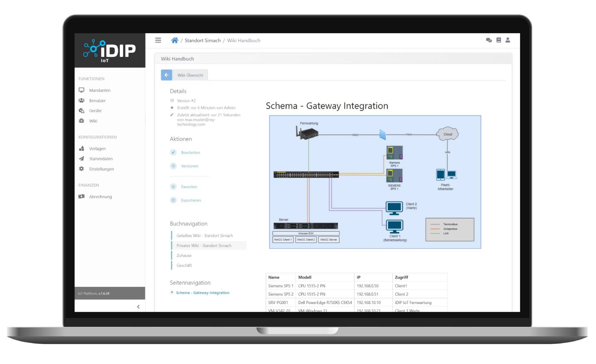Open Abrechnung in the sidebar
596x364 pixels.
click(x=100, y=197)
